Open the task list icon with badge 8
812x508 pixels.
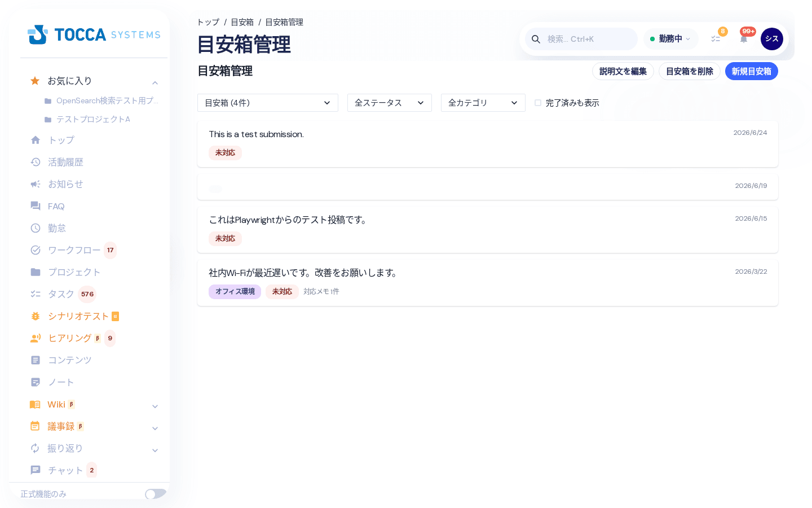coord(716,39)
